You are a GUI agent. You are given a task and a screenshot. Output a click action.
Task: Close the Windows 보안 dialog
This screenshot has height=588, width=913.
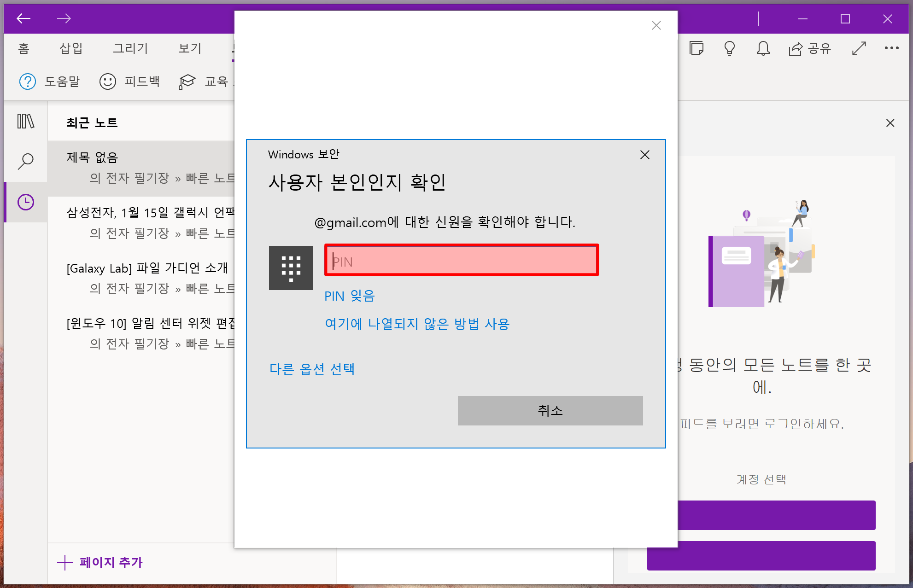click(644, 155)
